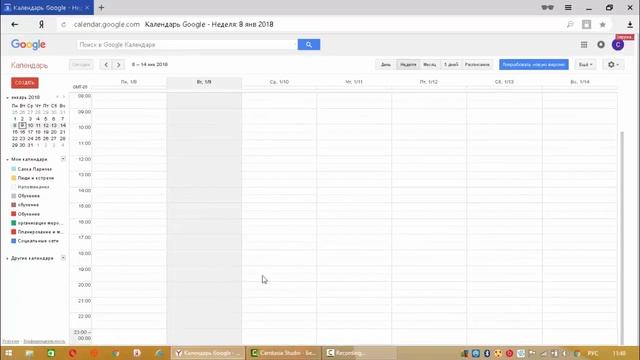Open a new browser tab with plus
640x360 pixels.
pos(101,7)
